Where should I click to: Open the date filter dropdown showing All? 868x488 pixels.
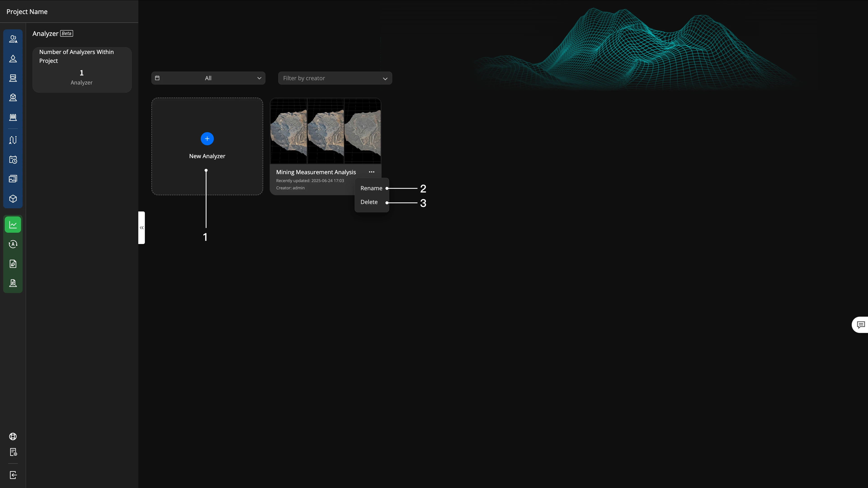tap(208, 78)
